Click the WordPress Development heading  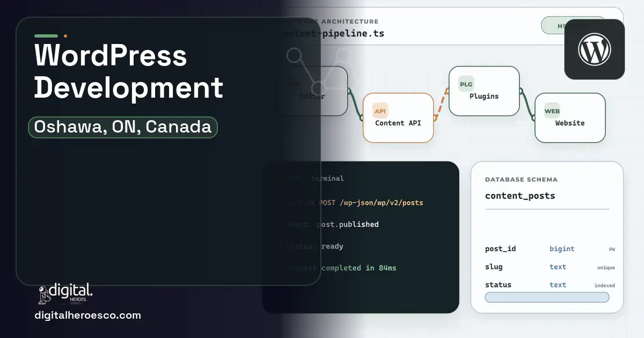point(129,71)
